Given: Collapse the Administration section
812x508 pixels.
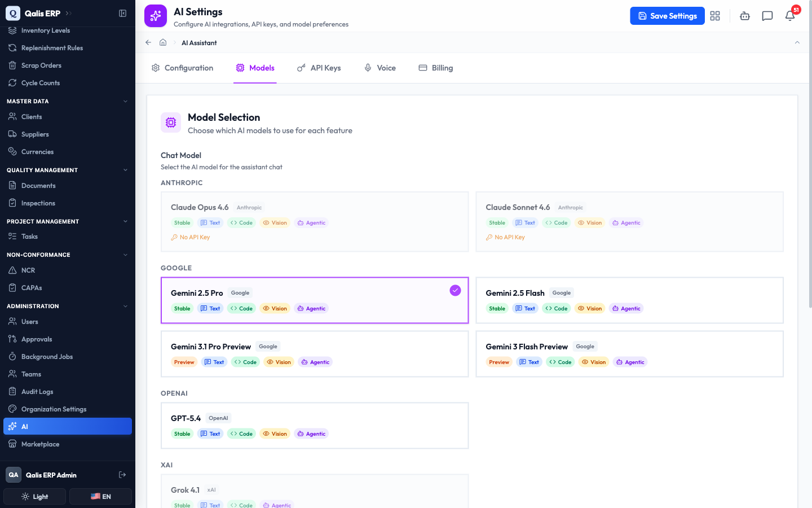Looking at the screenshot, I should (x=125, y=306).
